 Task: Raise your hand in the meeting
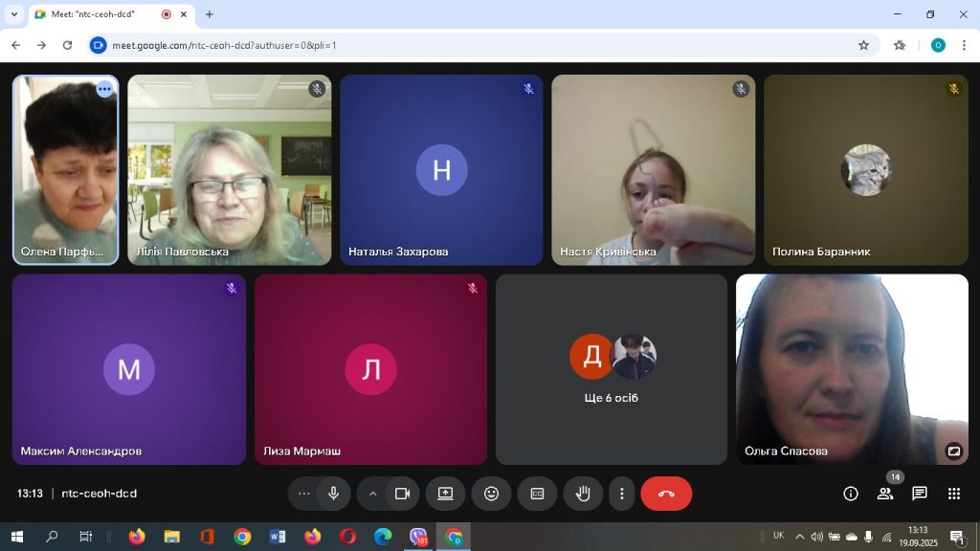point(582,494)
